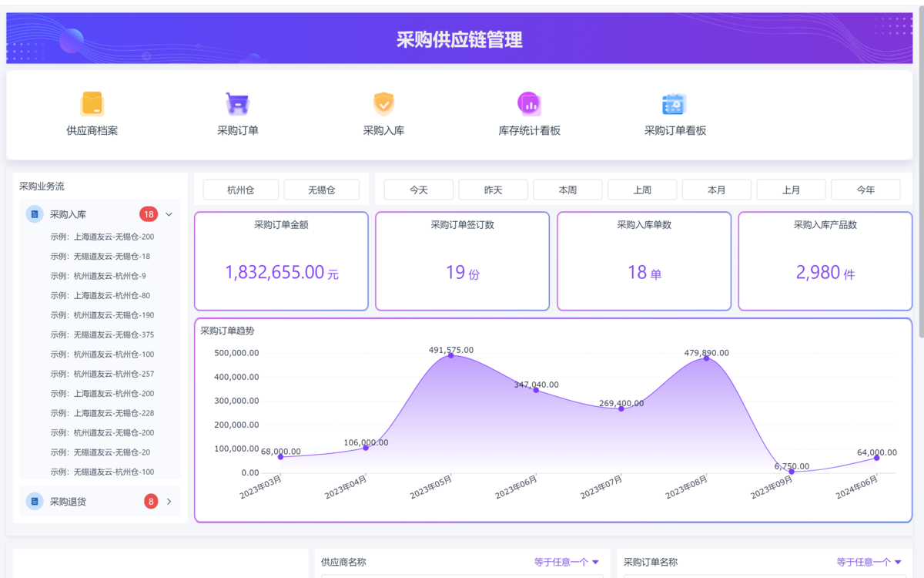
Task: Click the 479,890.00 chart data point
Action: [x=706, y=358]
